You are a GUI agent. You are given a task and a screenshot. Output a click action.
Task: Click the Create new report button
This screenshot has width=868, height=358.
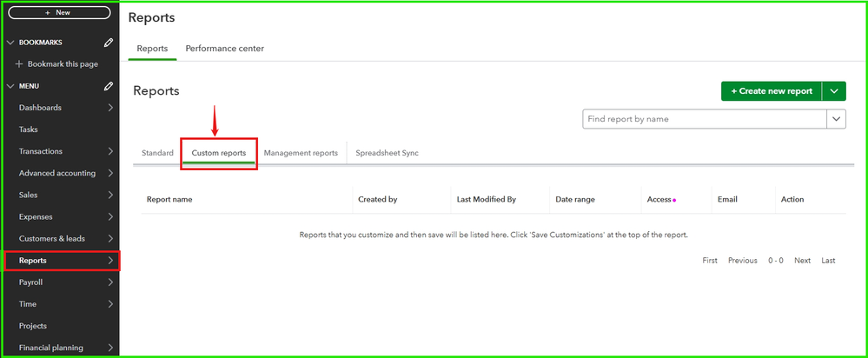coord(772,91)
